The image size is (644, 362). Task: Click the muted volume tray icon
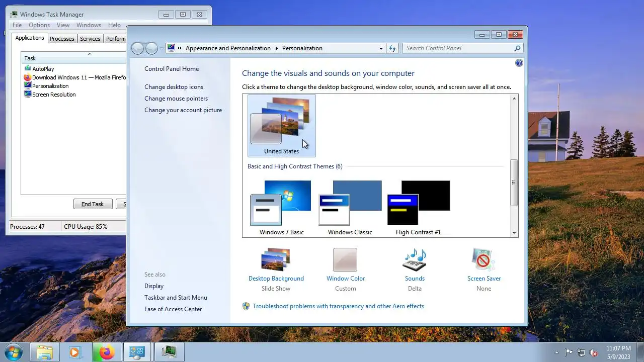[x=594, y=352]
